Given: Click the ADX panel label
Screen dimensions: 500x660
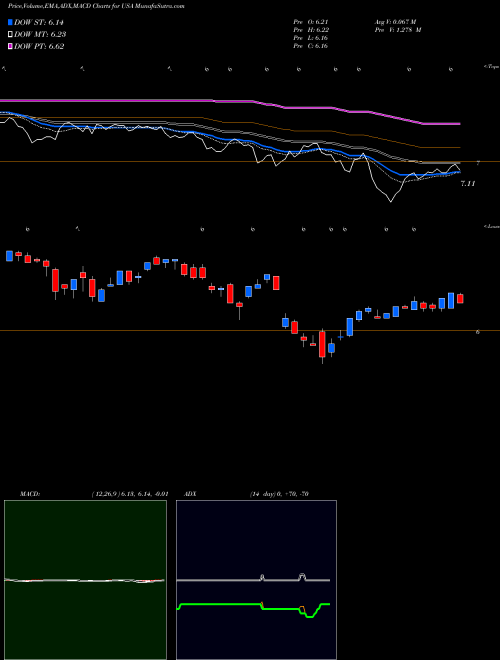Looking at the screenshot, I should pos(190,494).
